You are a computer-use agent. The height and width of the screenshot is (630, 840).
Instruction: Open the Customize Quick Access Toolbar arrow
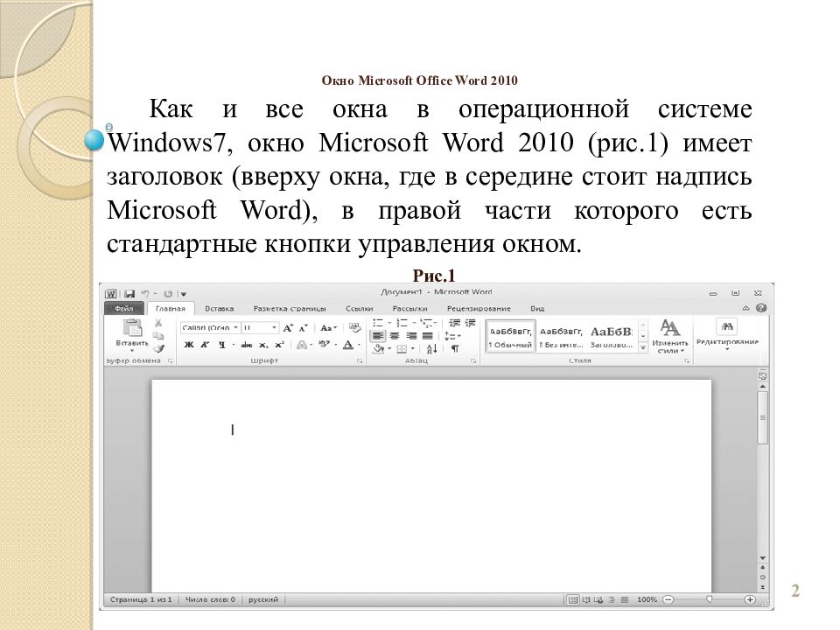(x=183, y=294)
